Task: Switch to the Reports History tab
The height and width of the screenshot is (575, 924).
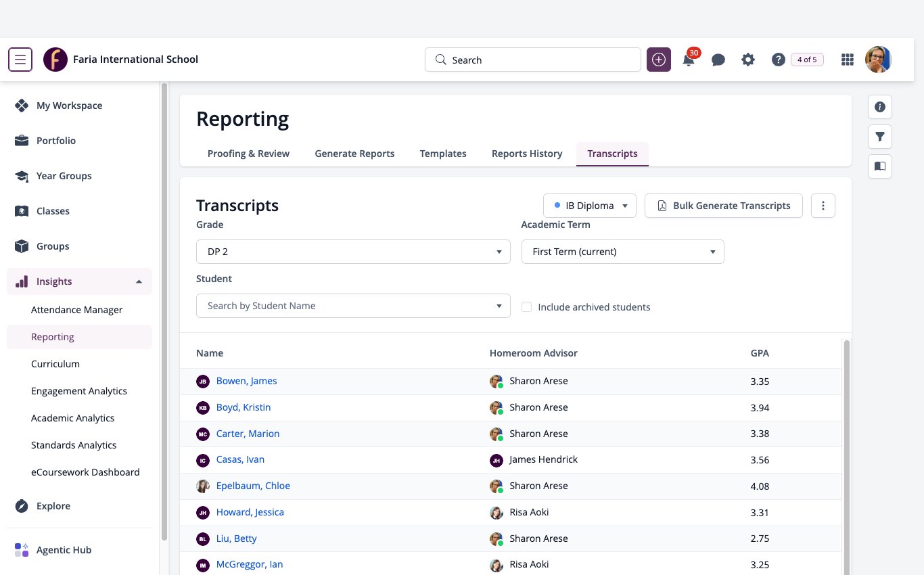Action: pyautogui.click(x=527, y=154)
